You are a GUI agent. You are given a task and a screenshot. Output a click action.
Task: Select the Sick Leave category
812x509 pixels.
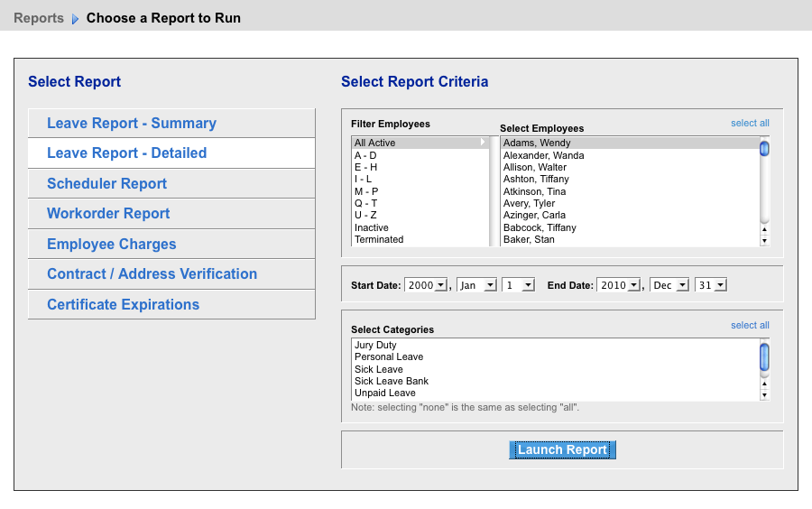[x=555, y=369]
